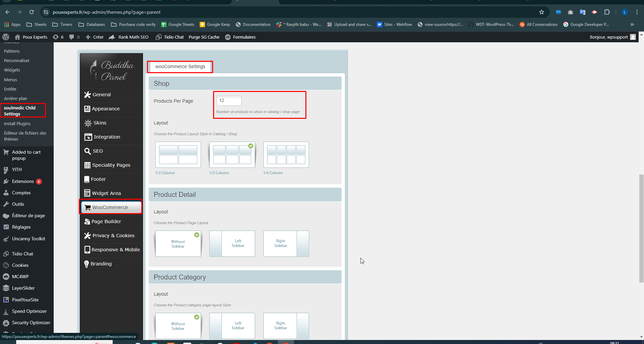Select Product Detail Without Sidebar layout
Image resolution: width=644 pixels, height=344 pixels.
(x=178, y=244)
